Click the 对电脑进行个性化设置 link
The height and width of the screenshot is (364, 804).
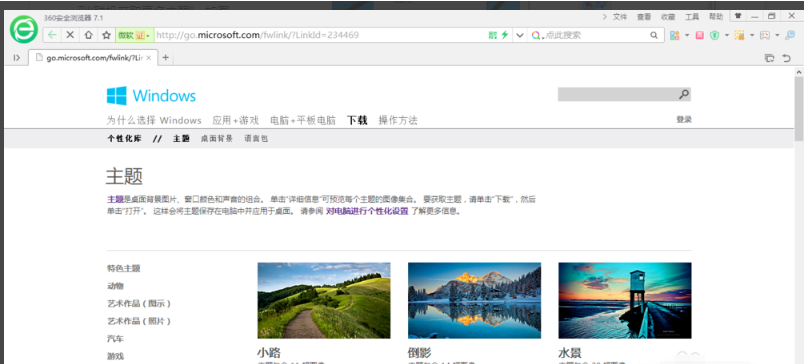tap(367, 211)
